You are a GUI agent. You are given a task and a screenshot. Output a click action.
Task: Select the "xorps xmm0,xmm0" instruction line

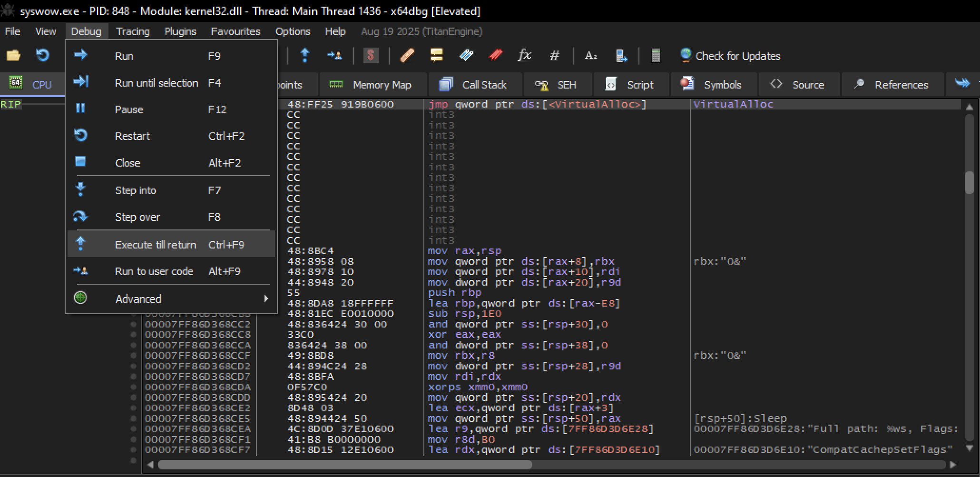pos(478,387)
